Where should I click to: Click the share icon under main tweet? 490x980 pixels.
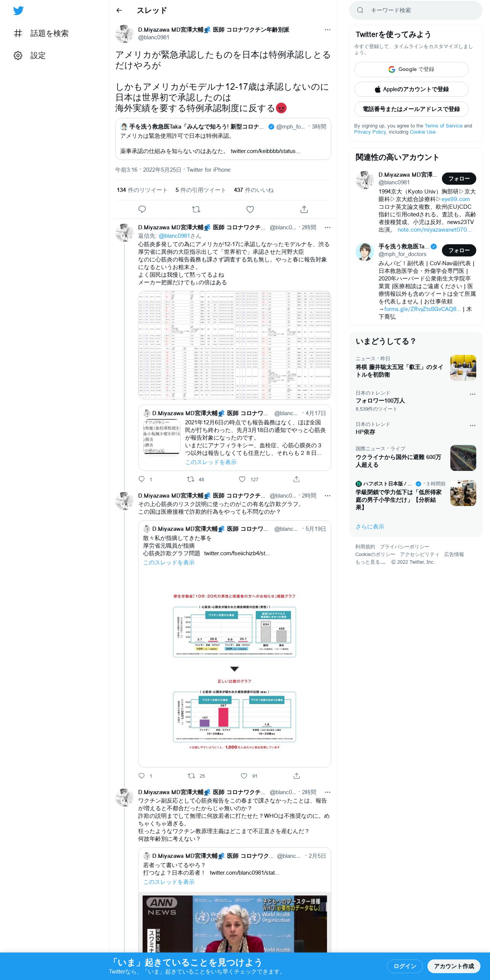[x=304, y=209]
